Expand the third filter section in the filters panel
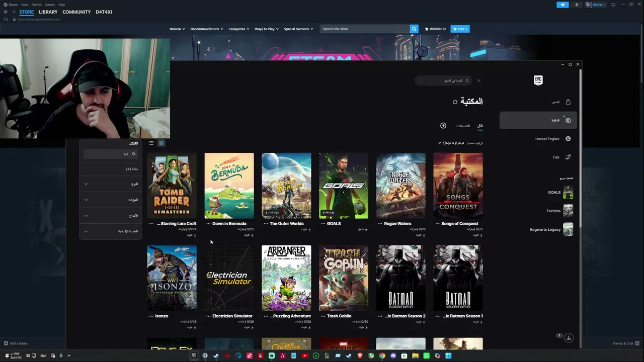644x362 pixels. pyautogui.click(x=111, y=216)
